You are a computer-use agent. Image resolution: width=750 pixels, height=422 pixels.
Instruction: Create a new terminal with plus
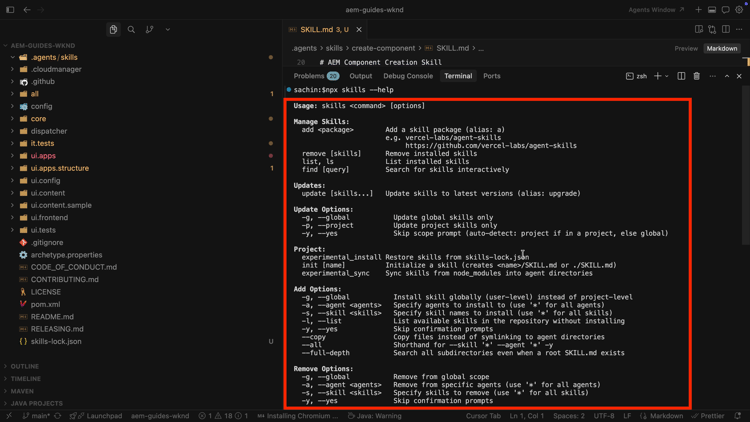coord(658,76)
